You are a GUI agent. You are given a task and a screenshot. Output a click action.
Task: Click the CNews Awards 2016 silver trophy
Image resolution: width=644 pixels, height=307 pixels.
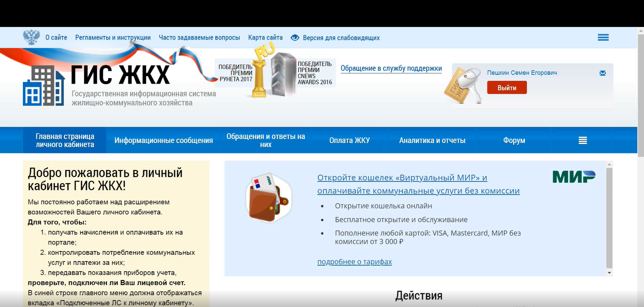(283, 74)
